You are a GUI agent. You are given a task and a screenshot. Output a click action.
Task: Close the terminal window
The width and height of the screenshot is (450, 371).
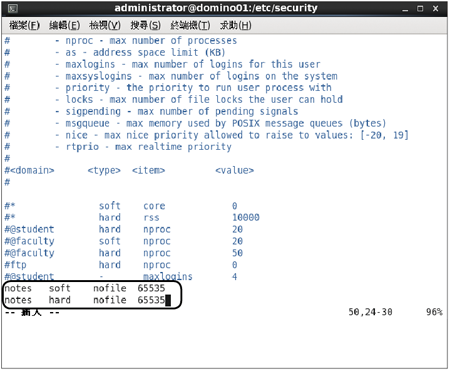pos(435,9)
